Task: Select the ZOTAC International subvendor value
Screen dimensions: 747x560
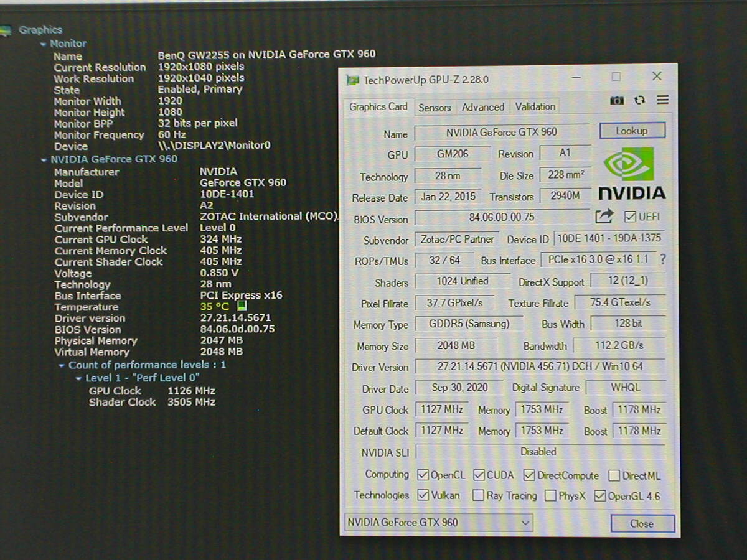Action: click(269, 217)
